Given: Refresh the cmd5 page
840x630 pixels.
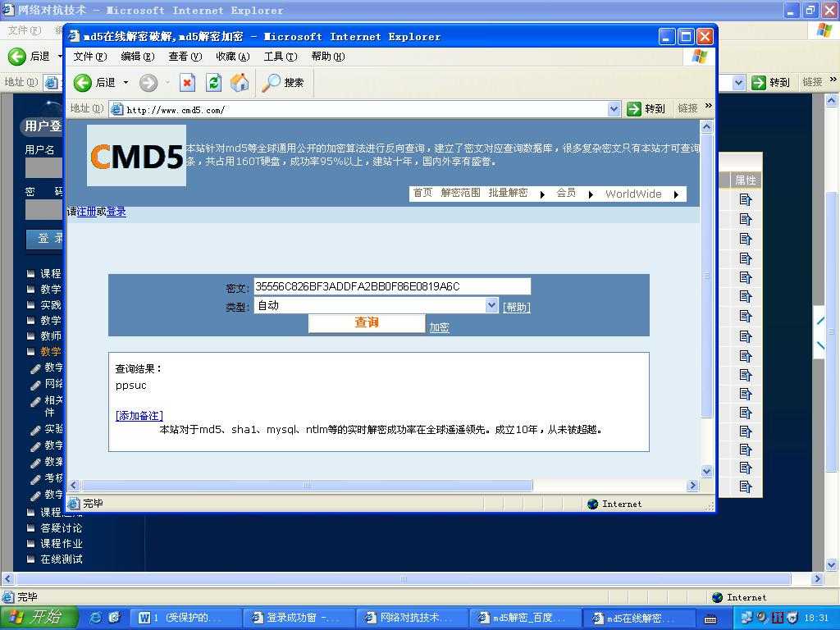Looking at the screenshot, I should pos(213,83).
